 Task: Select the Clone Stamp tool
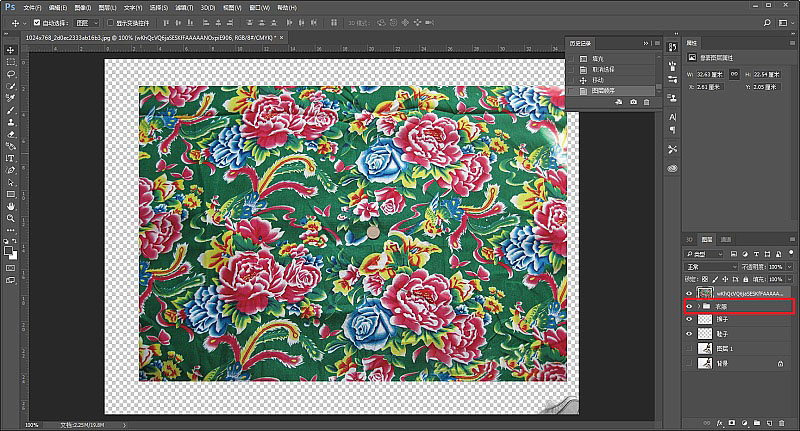(10, 122)
